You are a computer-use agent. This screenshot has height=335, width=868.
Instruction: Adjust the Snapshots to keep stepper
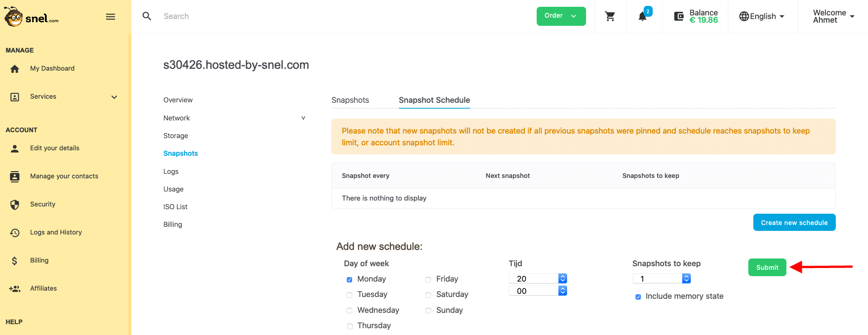click(686, 279)
